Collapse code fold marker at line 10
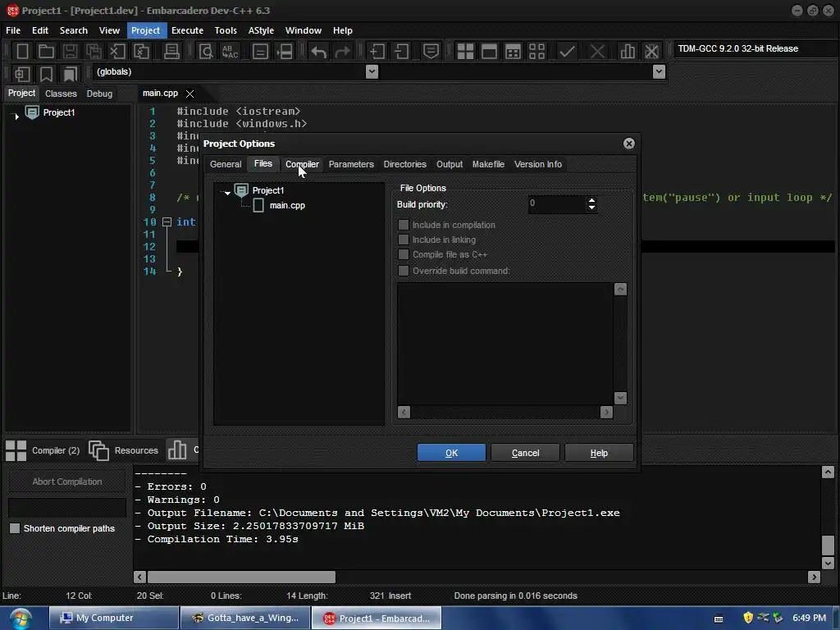This screenshot has height=630, width=840. [x=167, y=221]
